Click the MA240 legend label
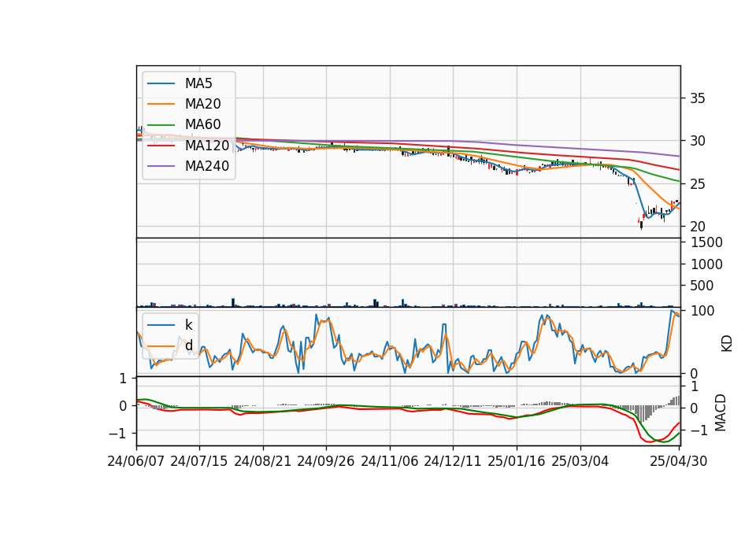 tap(207, 166)
